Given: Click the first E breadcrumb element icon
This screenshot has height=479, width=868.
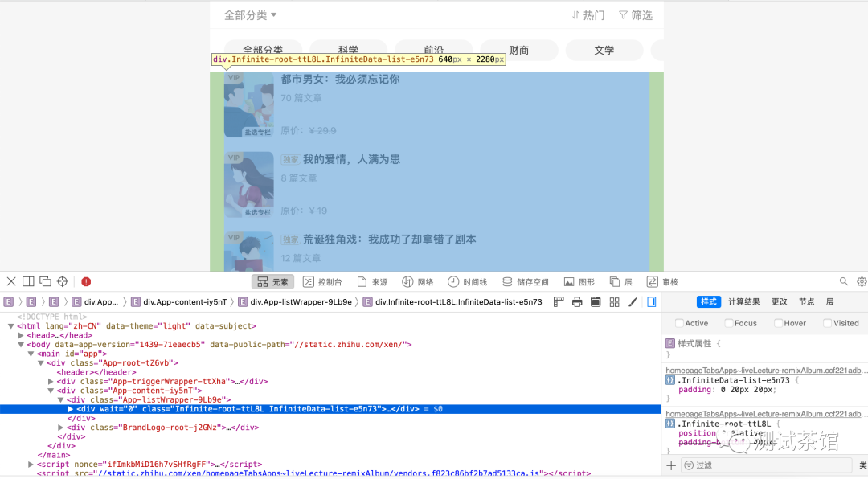Looking at the screenshot, I should point(8,302).
